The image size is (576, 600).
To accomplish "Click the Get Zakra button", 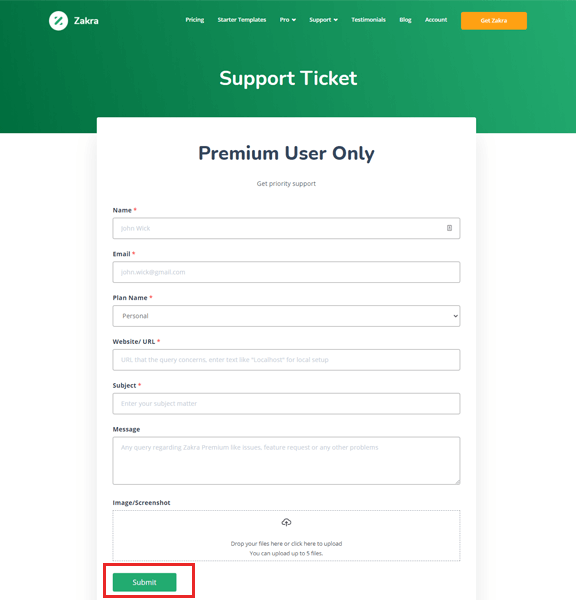I will 494,21.
